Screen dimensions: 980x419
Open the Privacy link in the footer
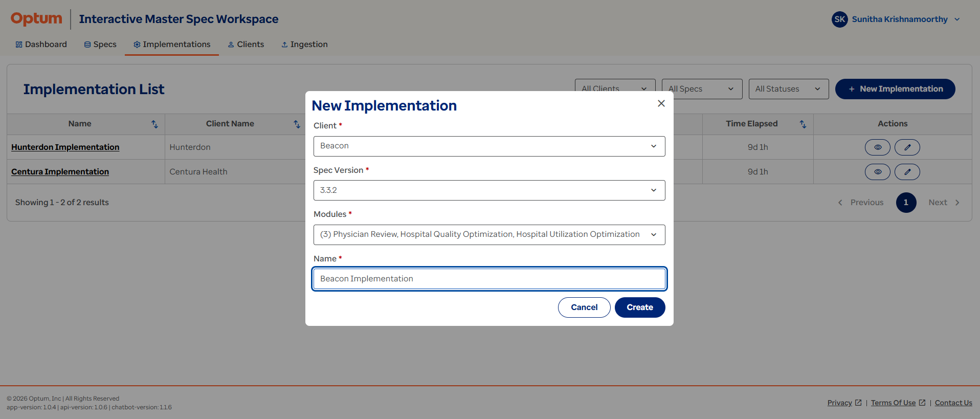[844, 403]
